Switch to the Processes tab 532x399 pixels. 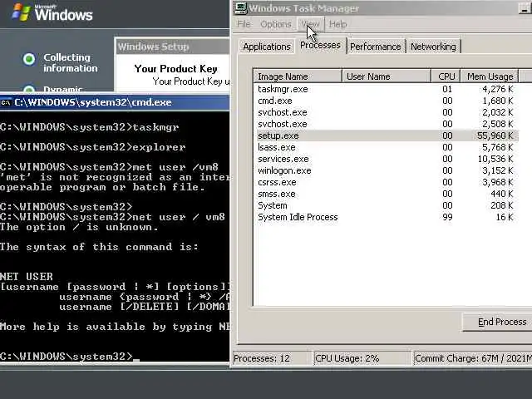point(320,45)
